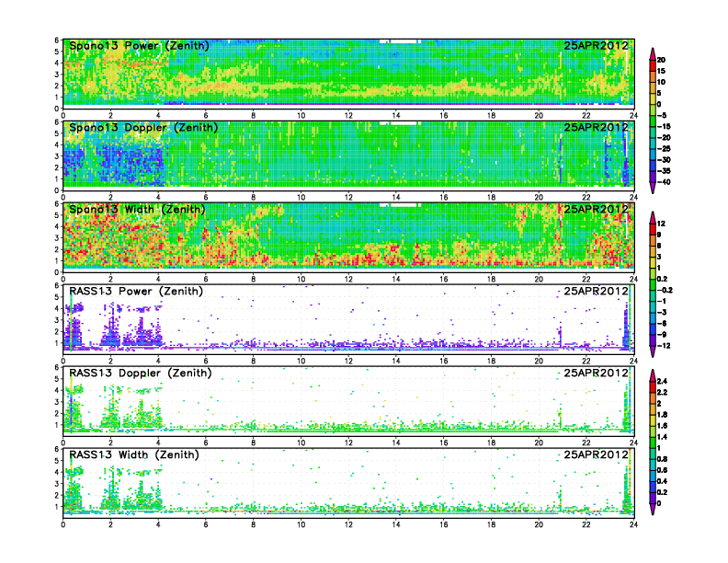The image size is (728, 563).
Task: Click height 3 tick on Spano13 Power y-axis
Action: coord(57,75)
